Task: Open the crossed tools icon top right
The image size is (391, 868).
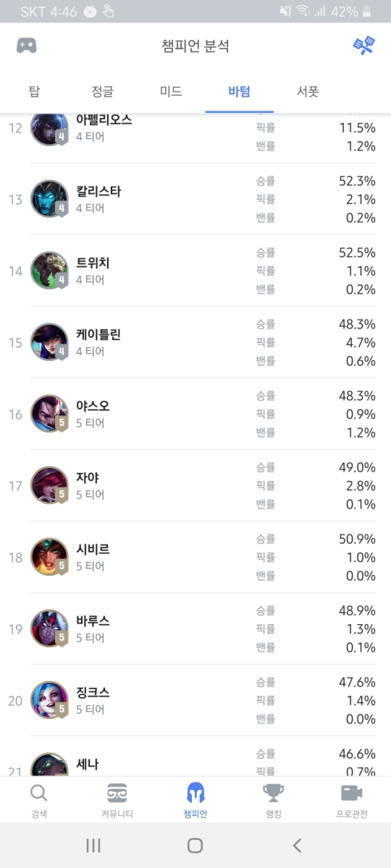Action: pyautogui.click(x=364, y=46)
